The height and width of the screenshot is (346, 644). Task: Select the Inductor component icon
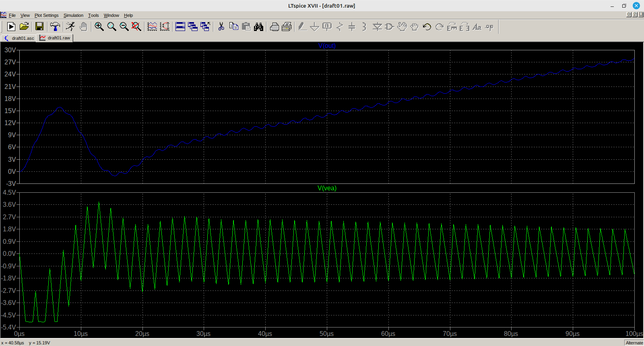(364, 27)
